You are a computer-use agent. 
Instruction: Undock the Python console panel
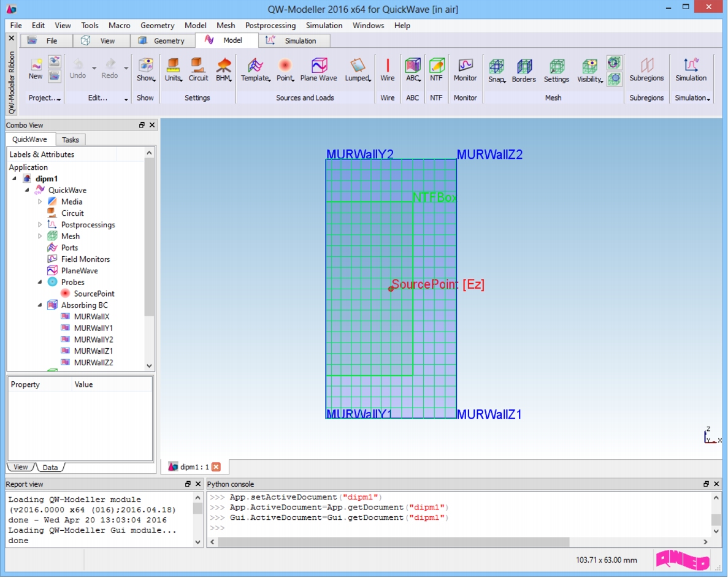coord(706,484)
